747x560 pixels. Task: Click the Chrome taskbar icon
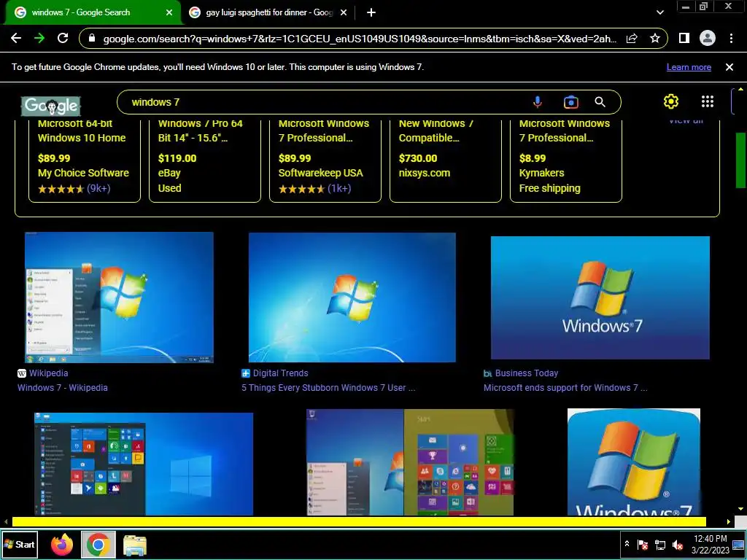click(98, 545)
